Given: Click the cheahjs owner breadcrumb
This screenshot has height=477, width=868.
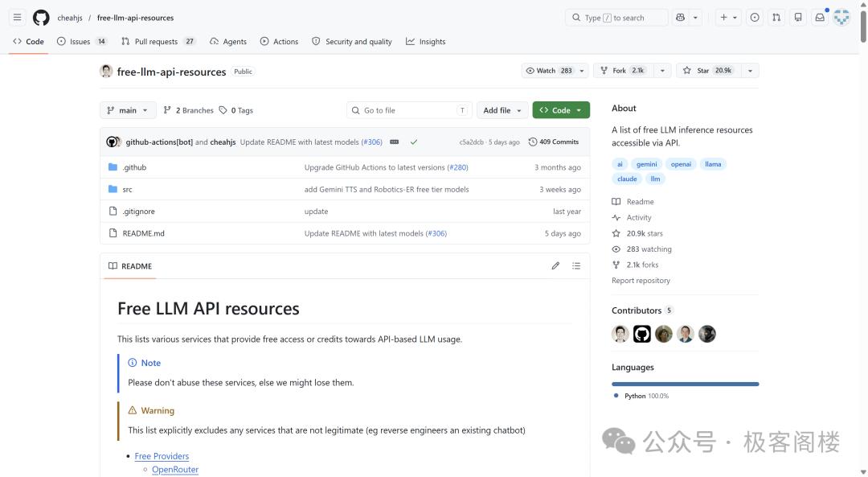Looking at the screenshot, I should (70, 18).
